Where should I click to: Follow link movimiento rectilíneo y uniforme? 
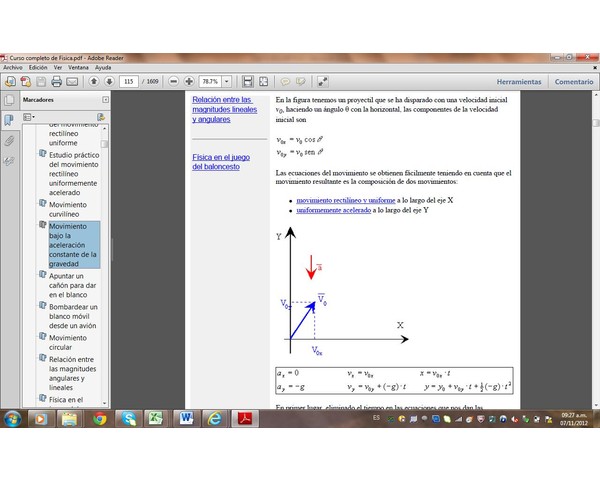346,200
